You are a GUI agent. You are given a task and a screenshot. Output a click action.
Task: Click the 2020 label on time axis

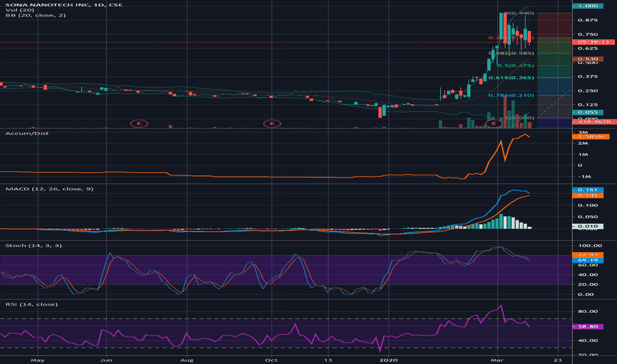[x=389, y=360]
